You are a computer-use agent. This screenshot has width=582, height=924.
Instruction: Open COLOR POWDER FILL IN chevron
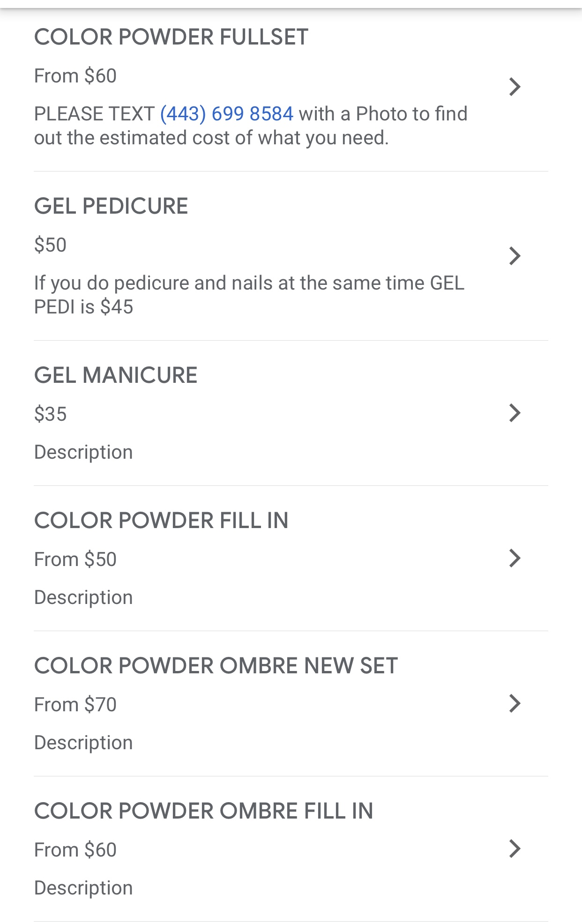point(515,558)
